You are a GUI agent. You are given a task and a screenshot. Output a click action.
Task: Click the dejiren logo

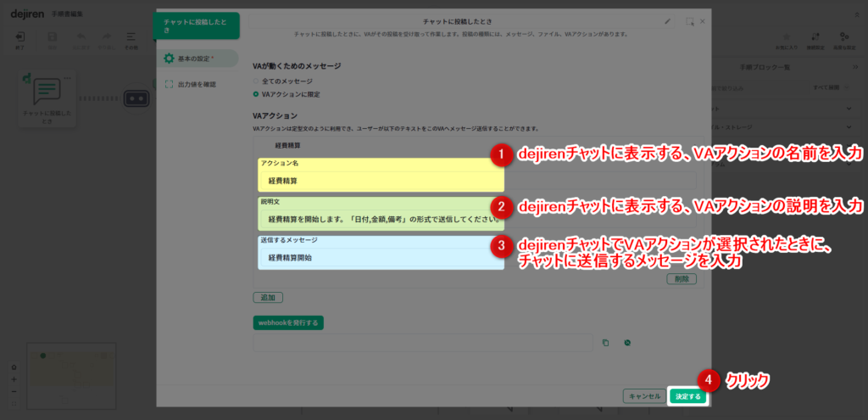[x=28, y=14]
